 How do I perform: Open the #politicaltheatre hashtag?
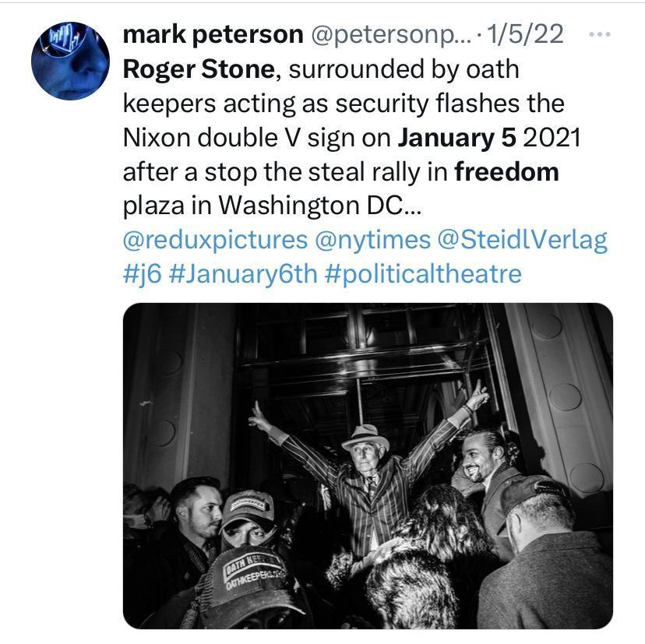click(x=423, y=274)
